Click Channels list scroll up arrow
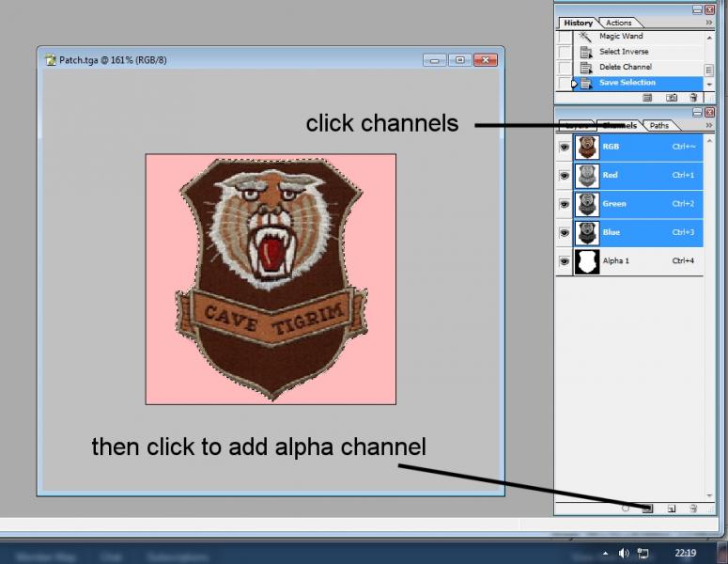Image resolution: width=728 pixels, height=564 pixels. click(709, 140)
